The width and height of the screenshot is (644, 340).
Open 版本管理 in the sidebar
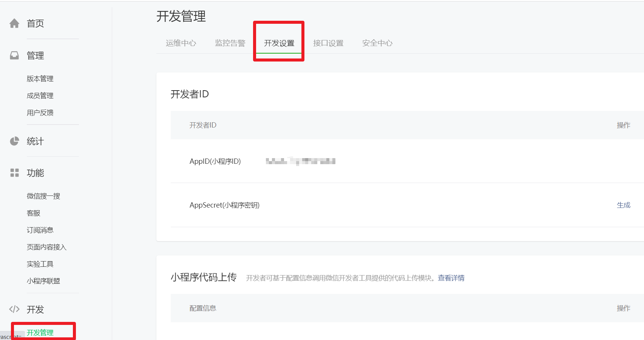coord(40,78)
